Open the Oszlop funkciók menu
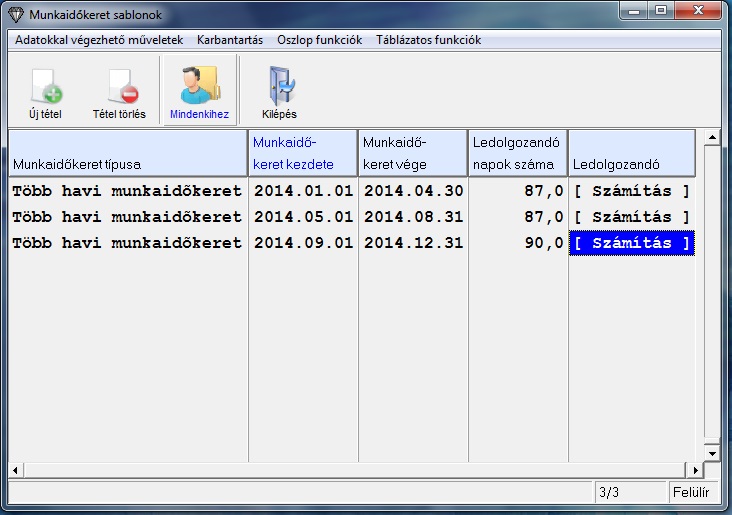This screenshot has height=515, width=732. click(319, 41)
